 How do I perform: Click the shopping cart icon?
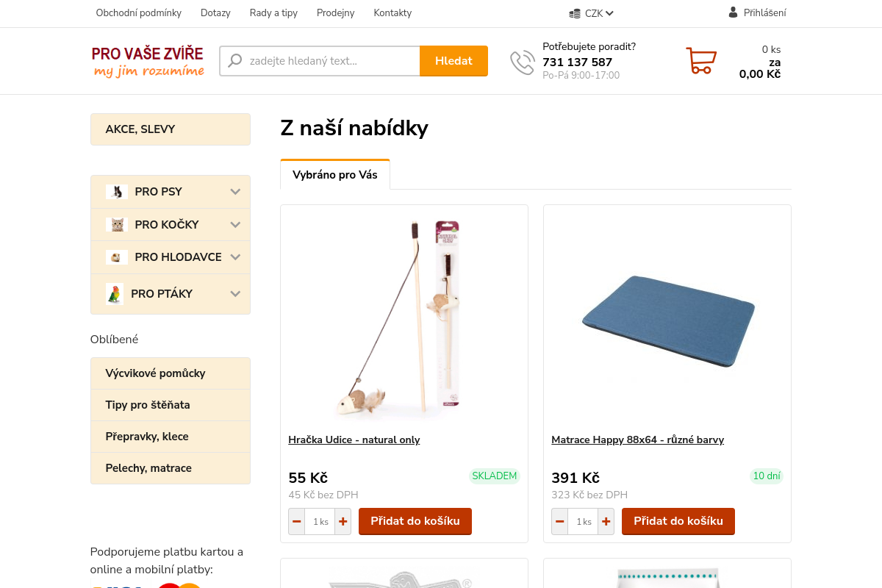click(700, 61)
